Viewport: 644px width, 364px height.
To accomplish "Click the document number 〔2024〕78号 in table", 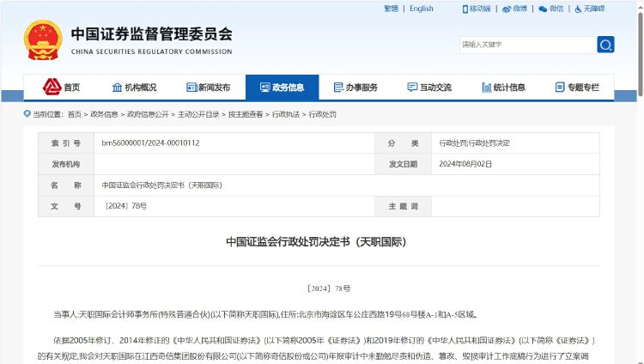I will (125, 206).
